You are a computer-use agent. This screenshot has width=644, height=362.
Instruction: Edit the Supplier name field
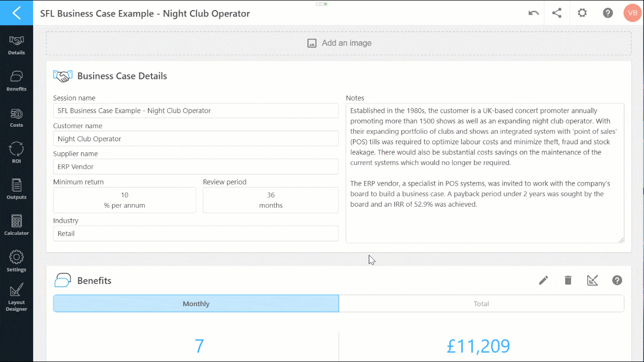[196, 167]
